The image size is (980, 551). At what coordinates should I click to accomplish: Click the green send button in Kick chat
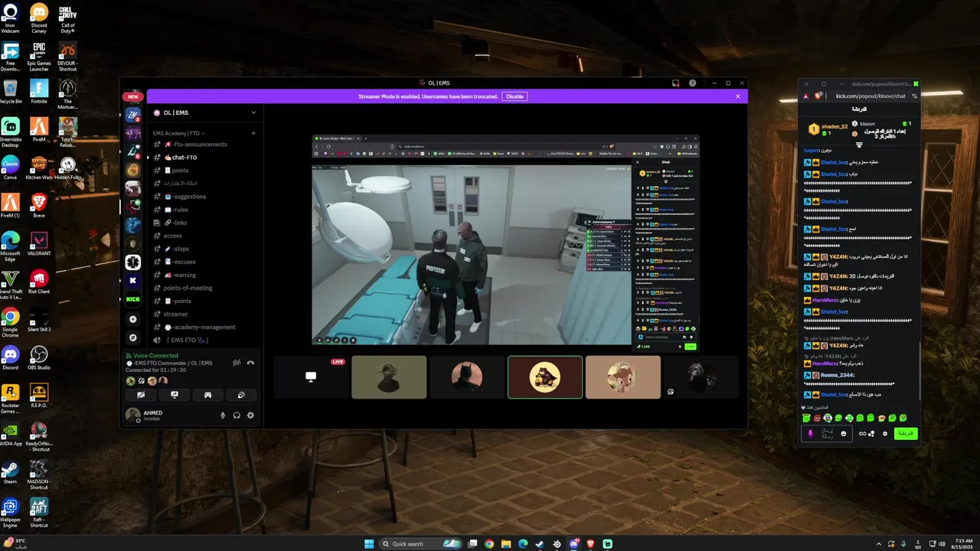[x=906, y=434]
